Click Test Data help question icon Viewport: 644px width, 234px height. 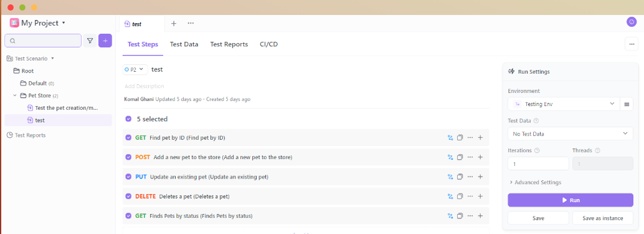(x=536, y=121)
